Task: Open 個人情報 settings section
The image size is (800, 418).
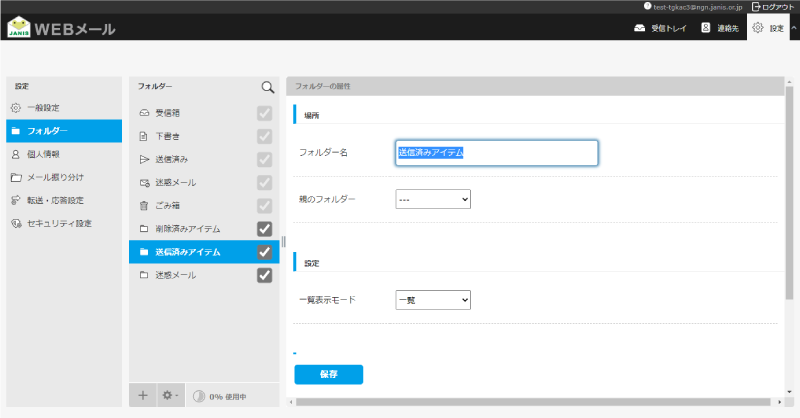Action: coord(64,154)
